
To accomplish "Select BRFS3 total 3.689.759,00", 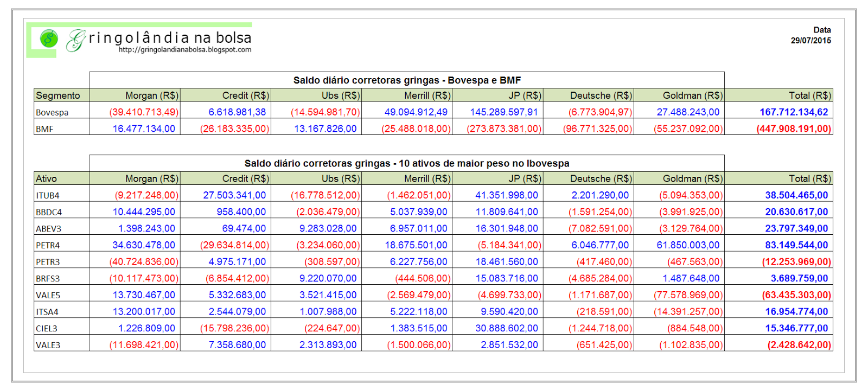I will click(799, 279).
